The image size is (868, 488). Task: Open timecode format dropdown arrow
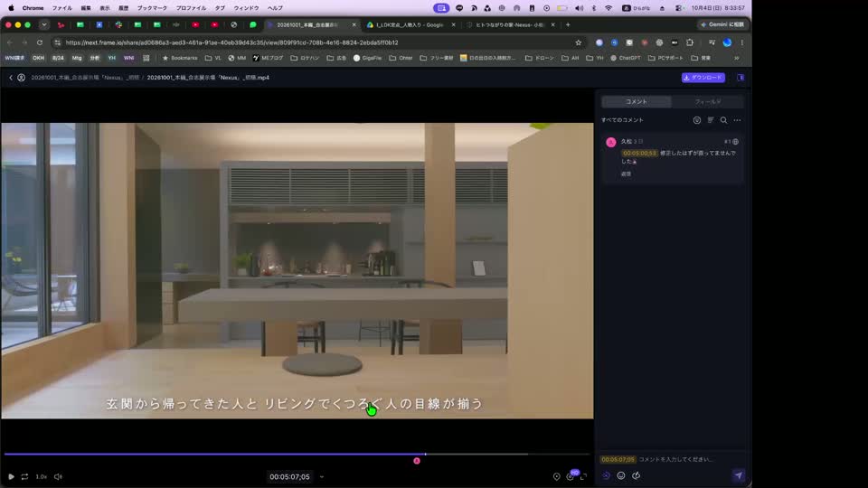coord(322,477)
